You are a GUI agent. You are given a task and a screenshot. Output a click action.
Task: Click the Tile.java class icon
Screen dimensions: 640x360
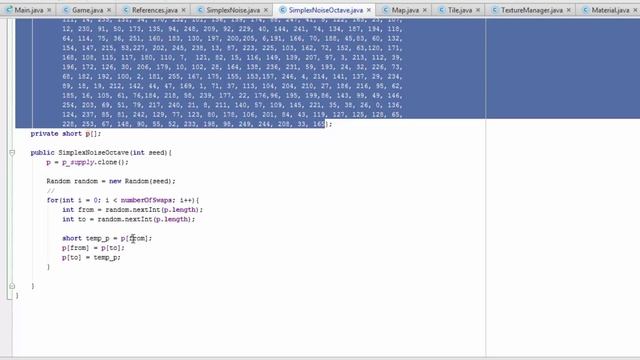[442, 10]
